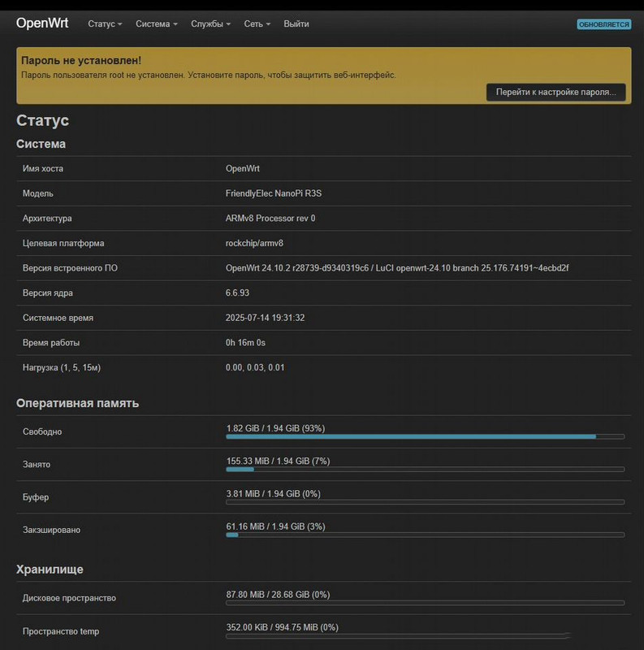Click the Занято memory progress bar
644x650 pixels.
[426, 470]
